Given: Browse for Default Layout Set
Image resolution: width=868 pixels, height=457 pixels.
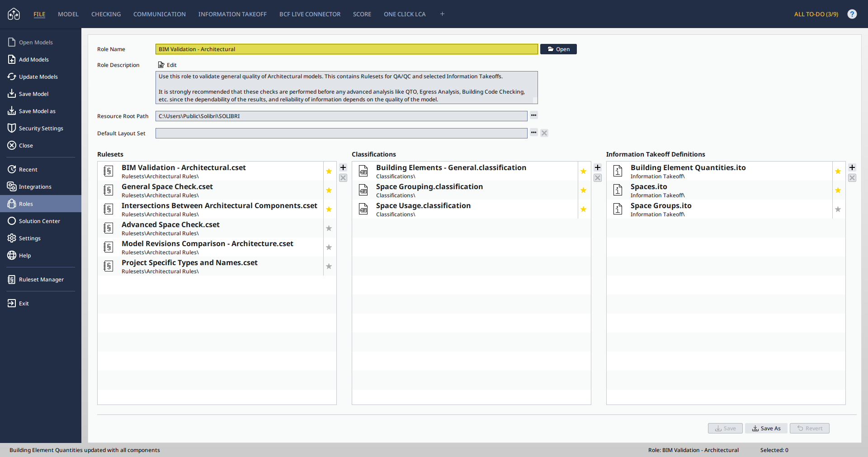Looking at the screenshot, I should (534, 133).
